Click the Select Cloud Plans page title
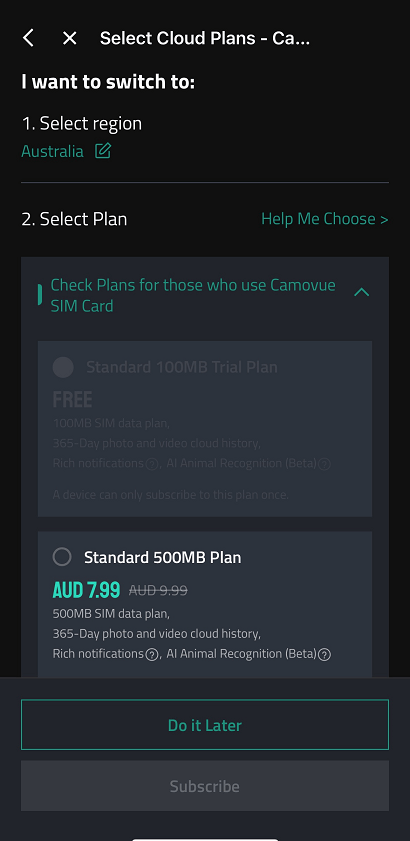This screenshot has height=841, width=410. tap(205, 38)
